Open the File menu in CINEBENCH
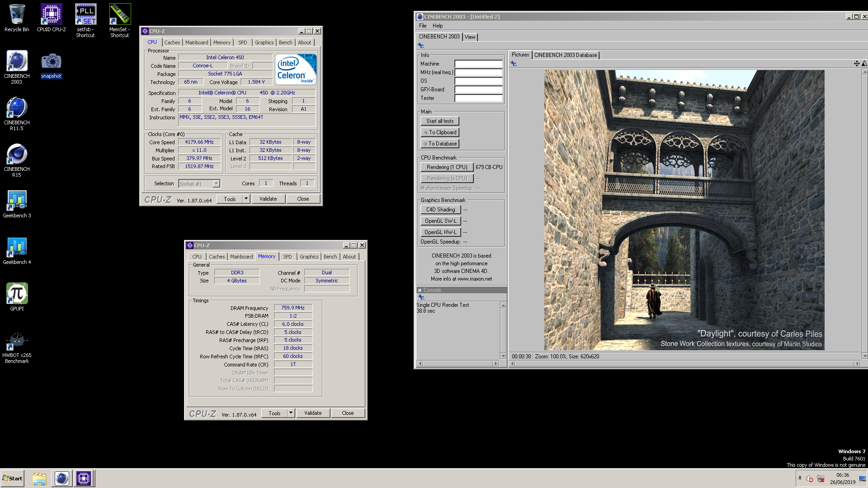 [423, 26]
